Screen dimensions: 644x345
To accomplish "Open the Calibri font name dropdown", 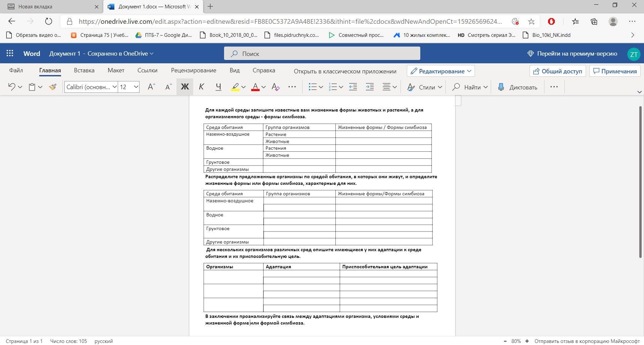I will 91,87.
